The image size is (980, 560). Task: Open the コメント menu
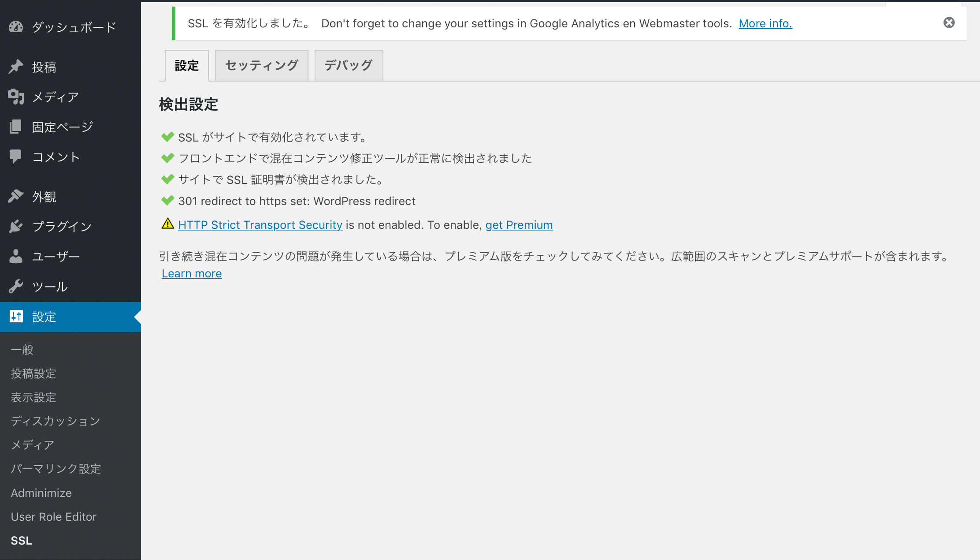(x=71, y=157)
